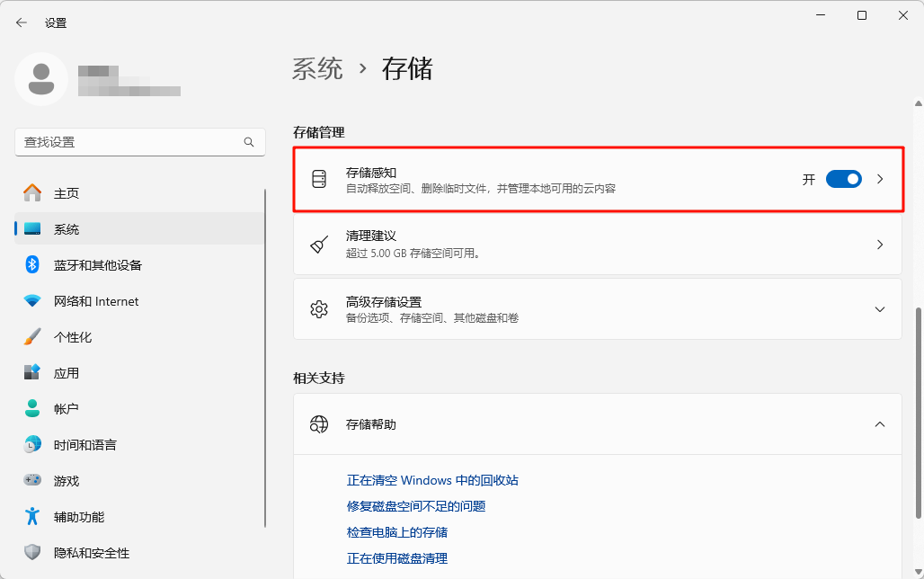Click the 个性化 paintbrush icon

click(x=32, y=337)
